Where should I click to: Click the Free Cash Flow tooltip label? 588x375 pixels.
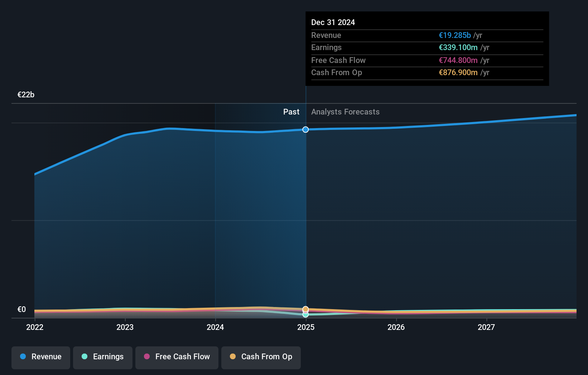click(338, 60)
